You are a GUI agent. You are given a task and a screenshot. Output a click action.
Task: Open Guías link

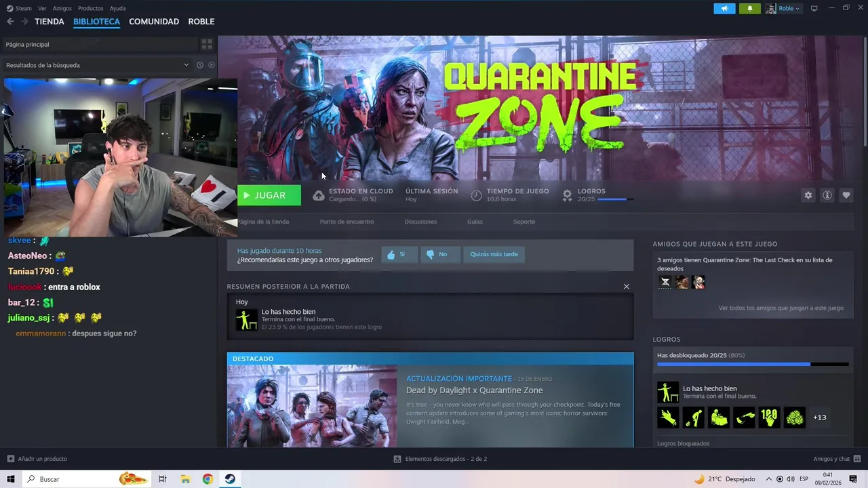pos(475,222)
